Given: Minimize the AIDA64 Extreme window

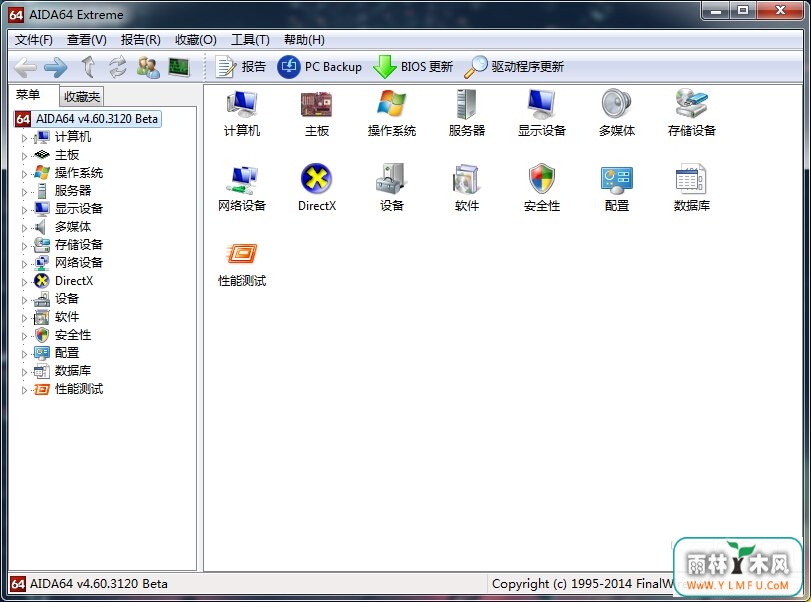Looking at the screenshot, I should (716, 10).
